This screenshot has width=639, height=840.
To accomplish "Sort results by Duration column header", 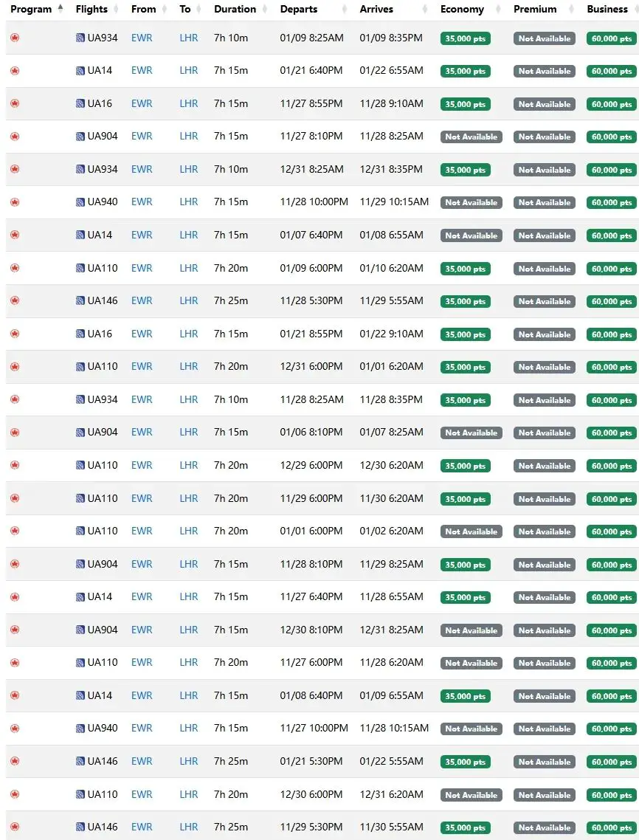I will 235,10.
